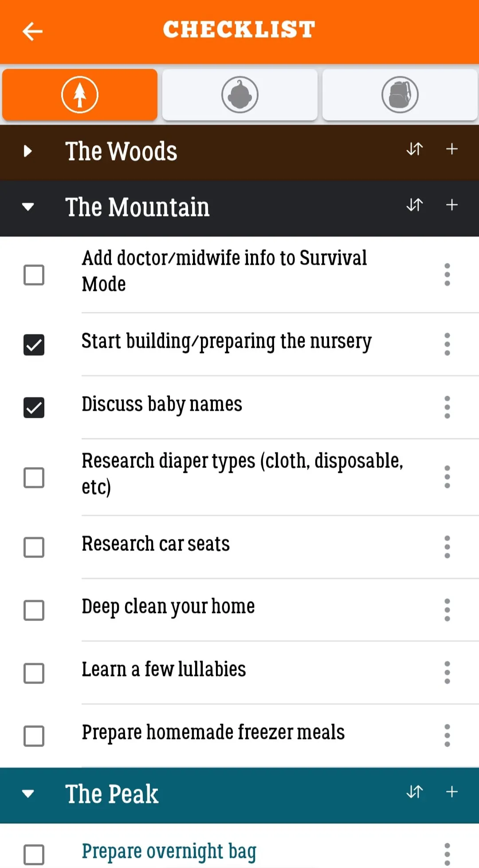Add an item to The Peak section
This screenshot has height=868, width=479.
(452, 792)
